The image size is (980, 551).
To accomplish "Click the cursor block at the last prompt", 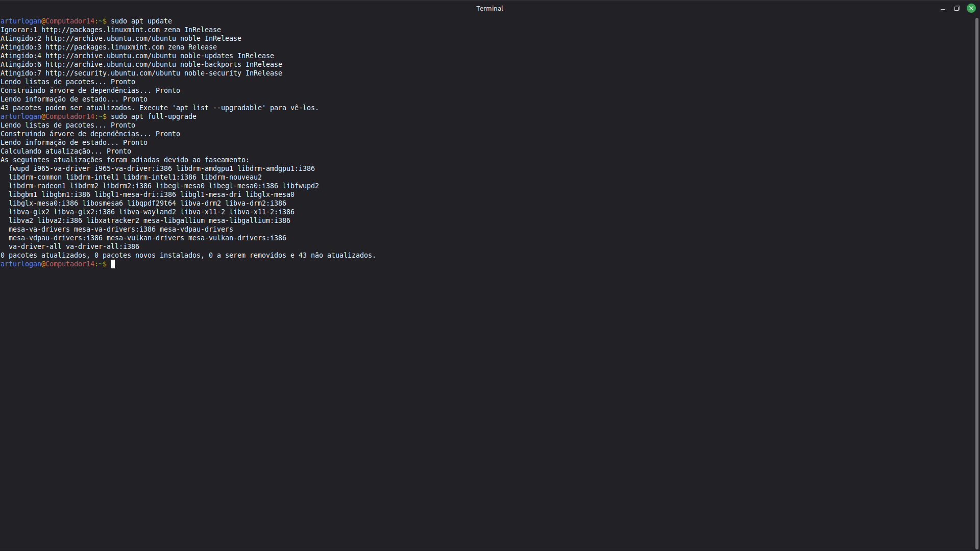I will point(113,264).
